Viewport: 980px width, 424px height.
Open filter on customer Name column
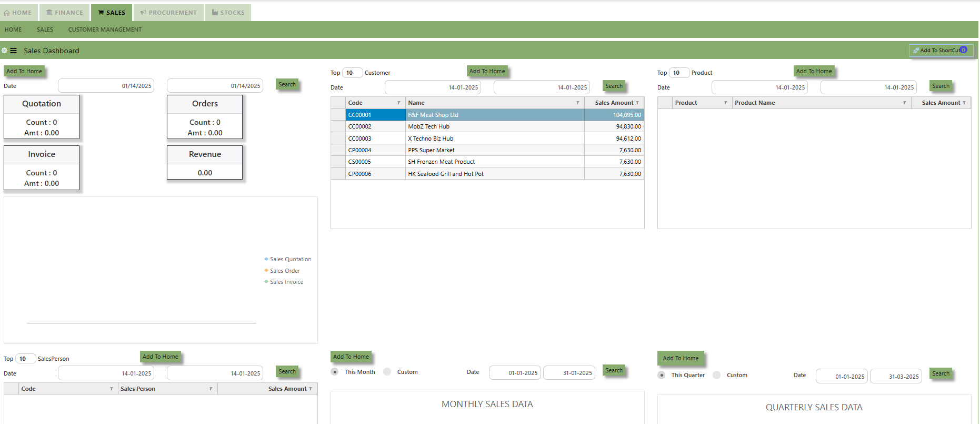coord(577,103)
